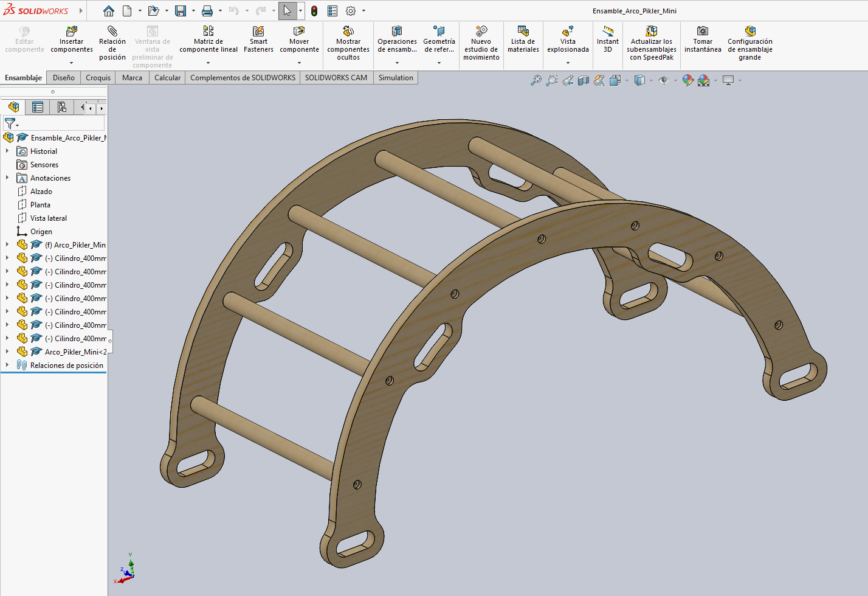Screen dimensions: 868x596
Task: Toggle visibility of hidden items with eye icon
Action: tap(664, 80)
